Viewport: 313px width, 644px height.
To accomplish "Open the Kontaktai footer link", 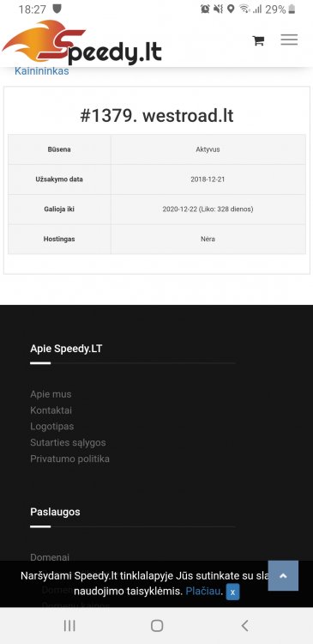I will pyautogui.click(x=51, y=410).
